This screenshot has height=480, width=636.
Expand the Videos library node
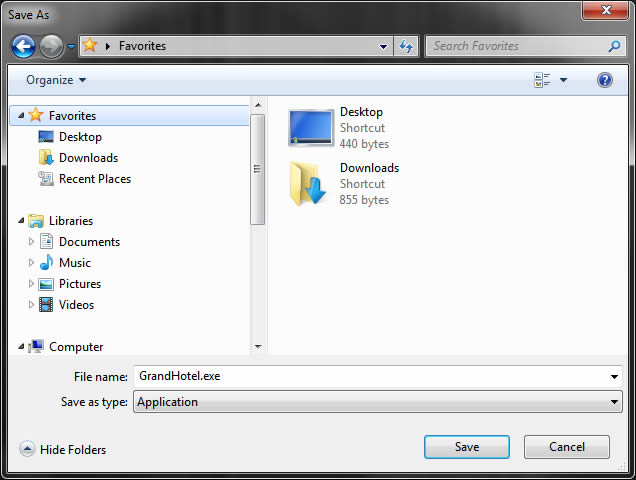pyautogui.click(x=31, y=304)
